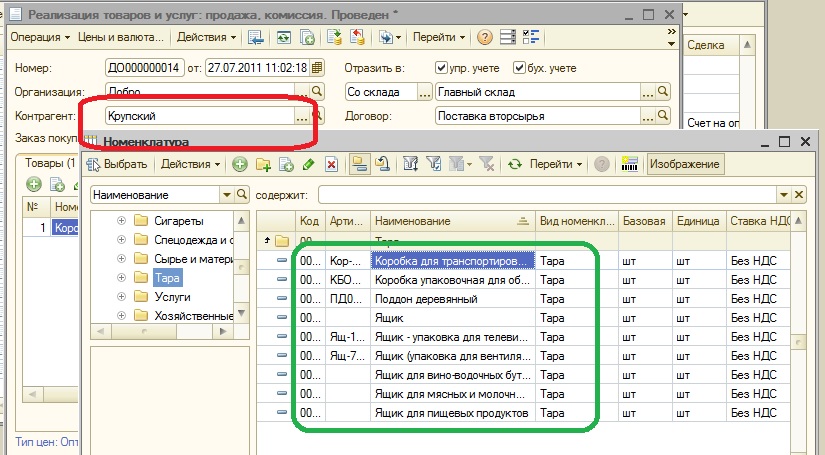Image resolution: width=825 pixels, height=455 pixels.
Task: Click the red mark for deletion icon
Action: [x=331, y=164]
